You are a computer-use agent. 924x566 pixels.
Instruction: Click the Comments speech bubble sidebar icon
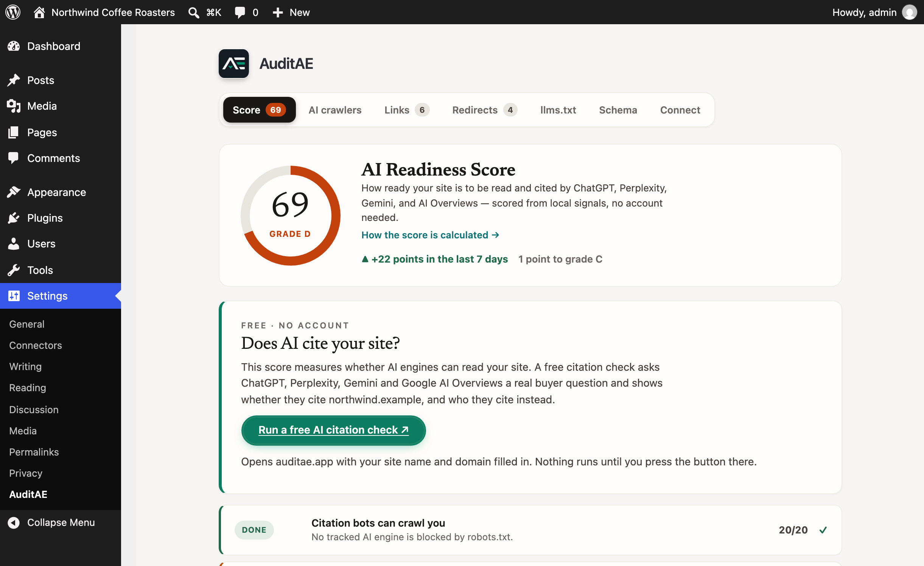click(14, 158)
